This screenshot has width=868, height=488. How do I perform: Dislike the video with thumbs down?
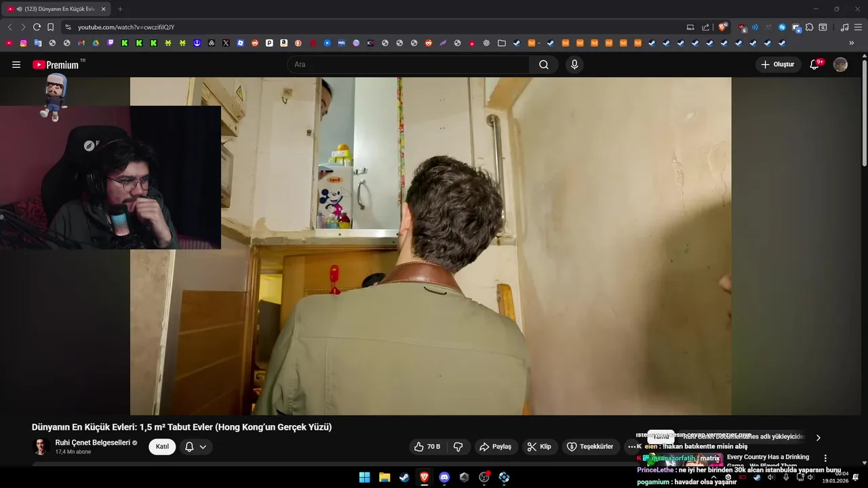458,447
